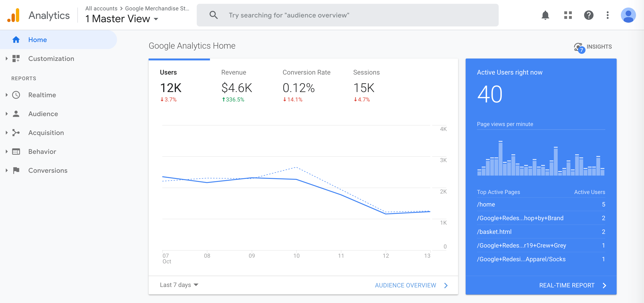Click the user account avatar
644x303 pixels.
(628, 15)
